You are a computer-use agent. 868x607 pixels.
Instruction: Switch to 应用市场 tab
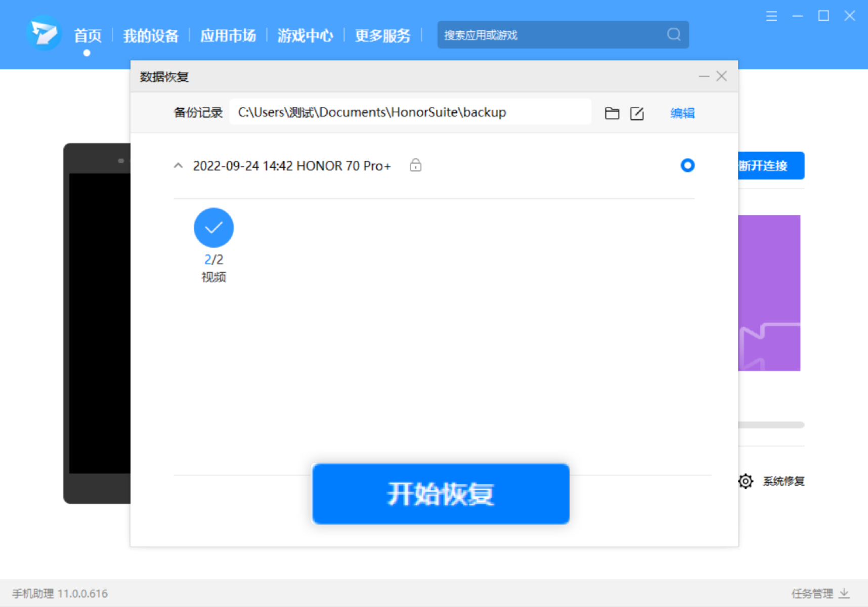[228, 35]
